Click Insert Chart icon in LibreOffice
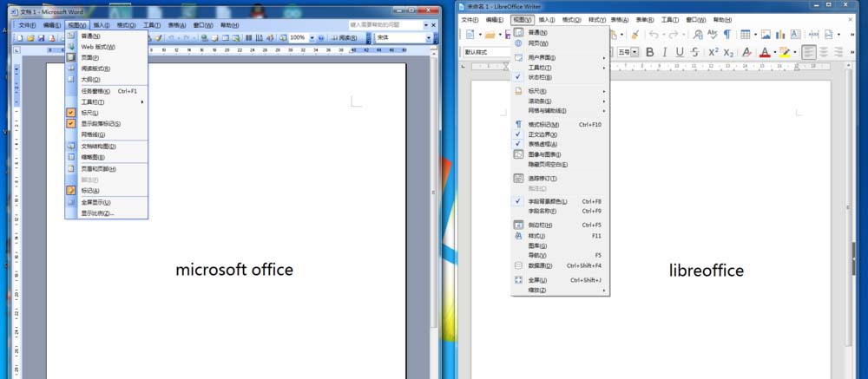 tap(780, 35)
